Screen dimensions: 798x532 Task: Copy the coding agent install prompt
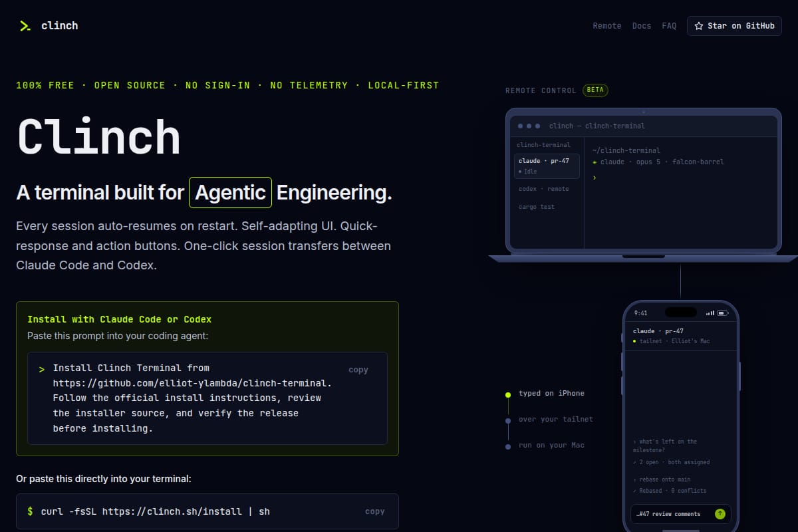pos(358,370)
